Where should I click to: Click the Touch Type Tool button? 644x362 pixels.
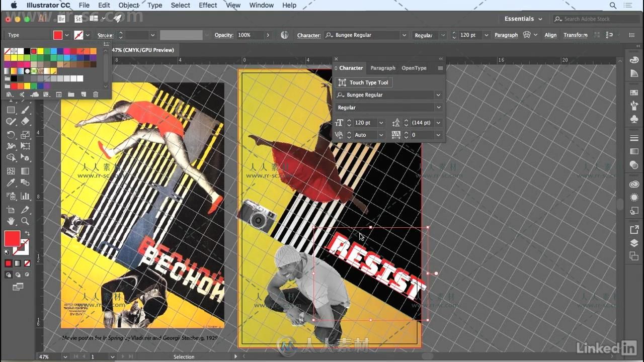(364, 82)
